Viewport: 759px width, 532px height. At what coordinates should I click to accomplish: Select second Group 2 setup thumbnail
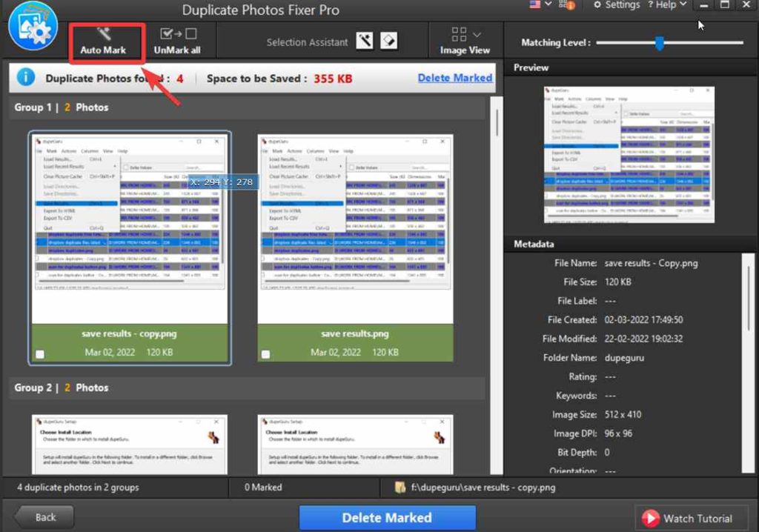355,445
